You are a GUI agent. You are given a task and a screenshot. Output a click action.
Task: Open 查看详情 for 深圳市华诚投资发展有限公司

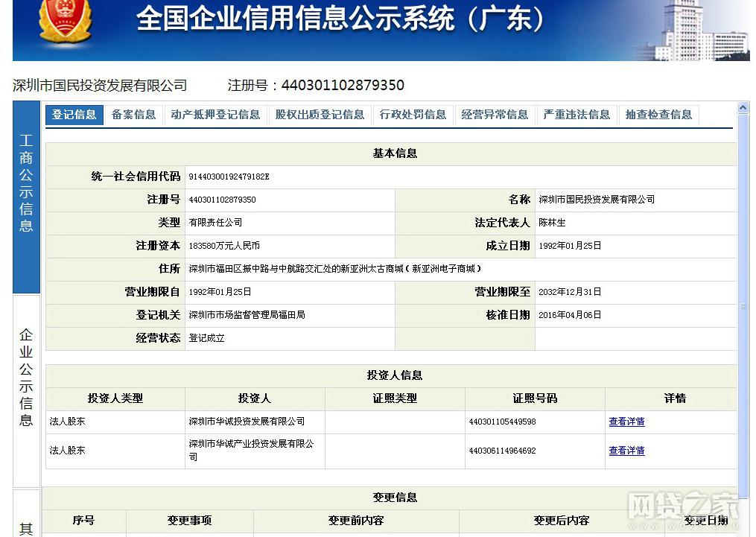click(626, 422)
